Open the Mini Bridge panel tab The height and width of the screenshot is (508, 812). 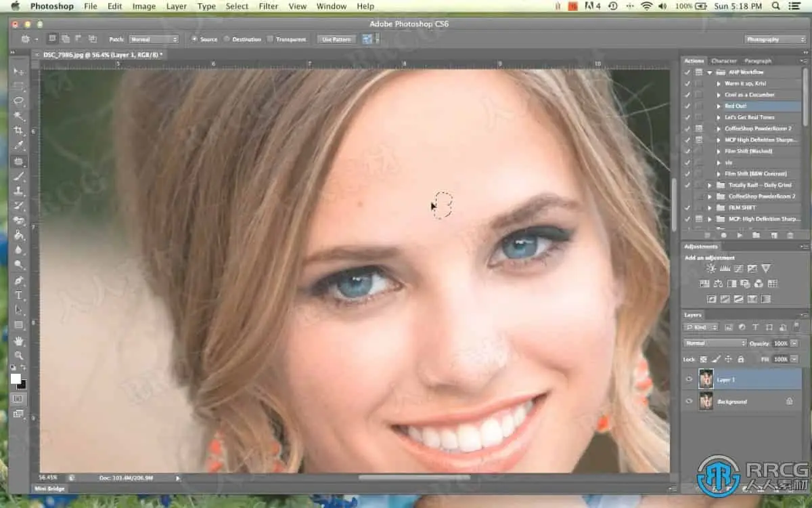pyautogui.click(x=50, y=488)
